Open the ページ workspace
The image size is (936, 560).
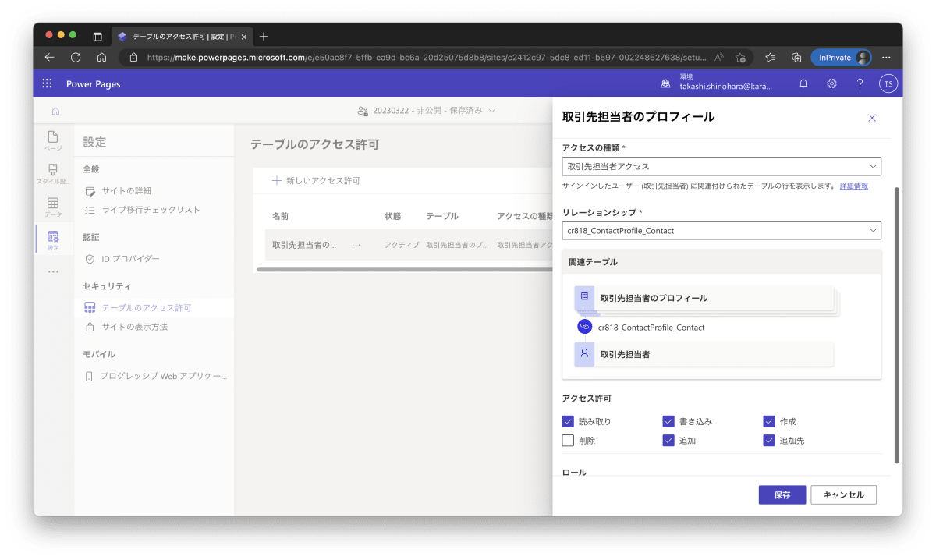[53, 141]
